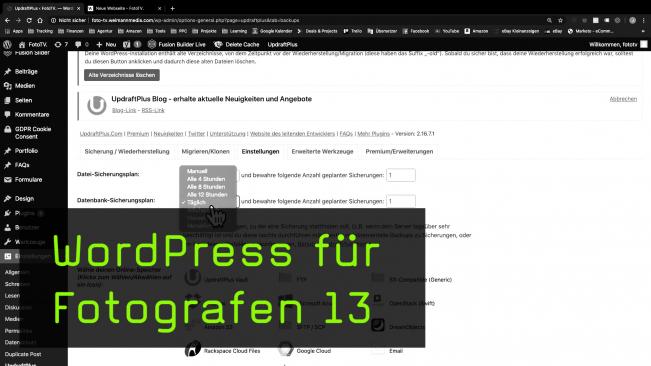Select the Einstellungen tab
This screenshot has height=366, width=651.
[x=260, y=151]
